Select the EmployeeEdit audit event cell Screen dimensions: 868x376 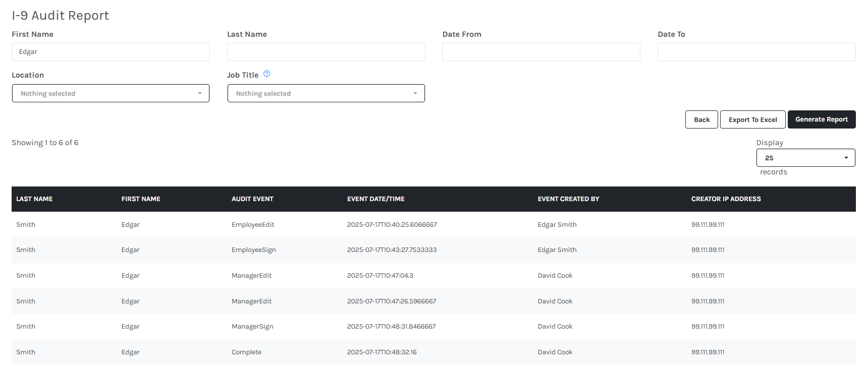(253, 225)
